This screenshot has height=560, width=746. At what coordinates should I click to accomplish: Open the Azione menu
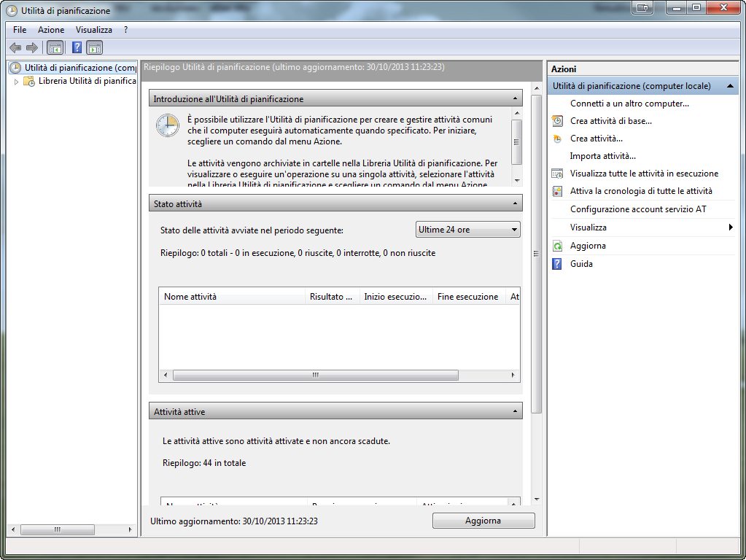pyautogui.click(x=51, y=30)
